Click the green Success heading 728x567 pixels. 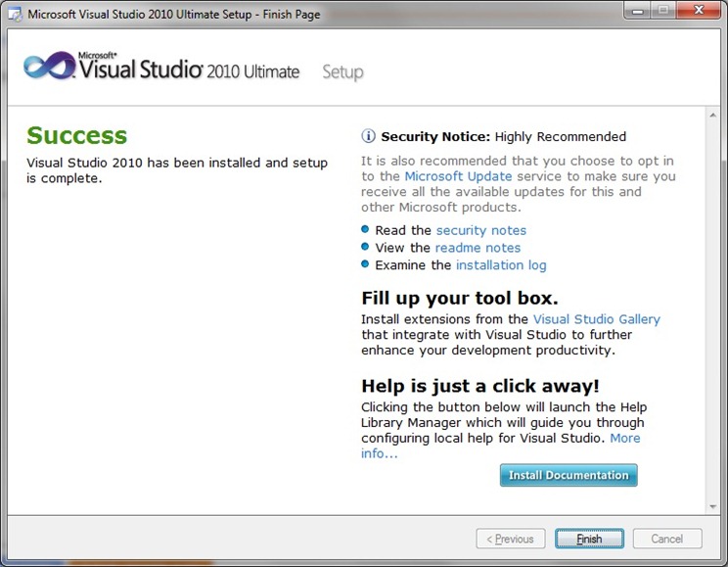point(76,136)
